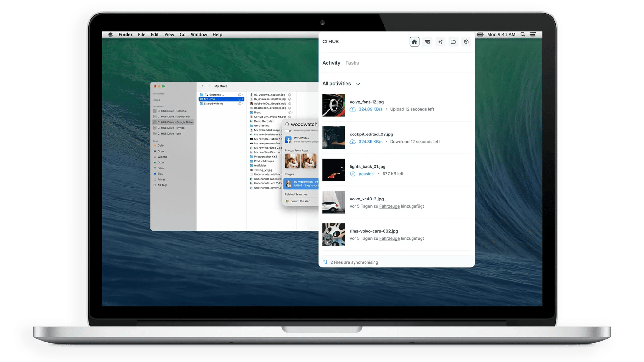
Task: Select the Activity tab in CI HUB
Action: click(331, 63)
